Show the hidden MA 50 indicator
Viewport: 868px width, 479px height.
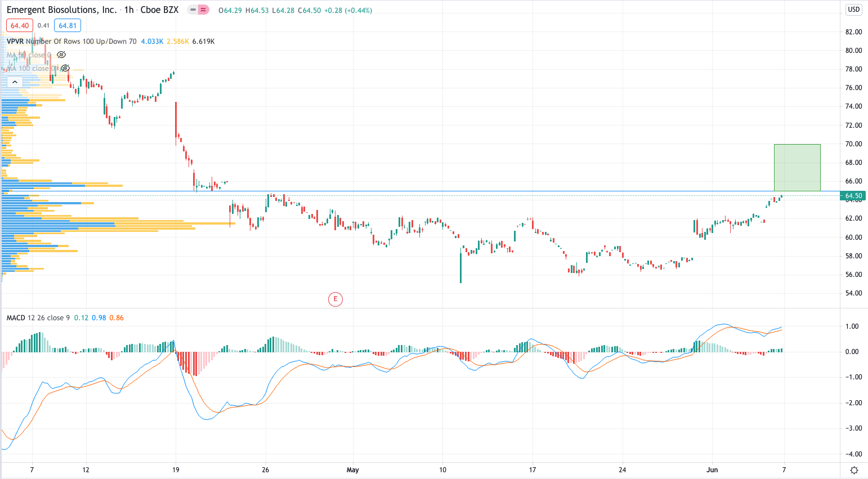pos(62,55)
